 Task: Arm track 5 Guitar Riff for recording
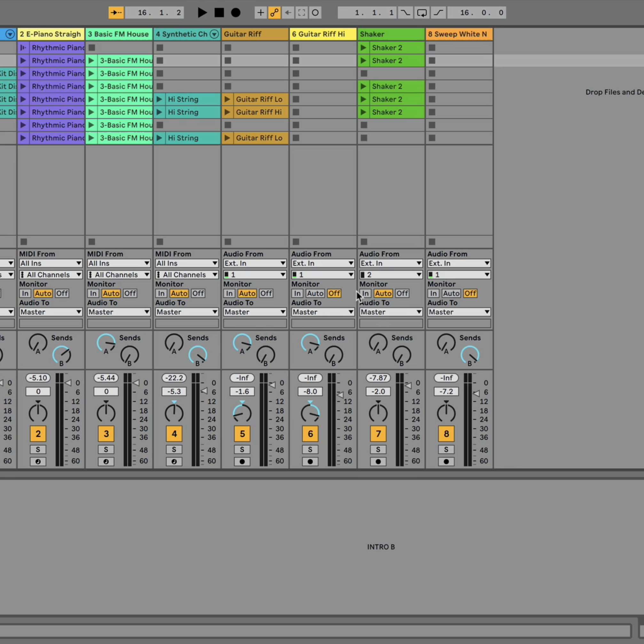[x=242, y=461]
